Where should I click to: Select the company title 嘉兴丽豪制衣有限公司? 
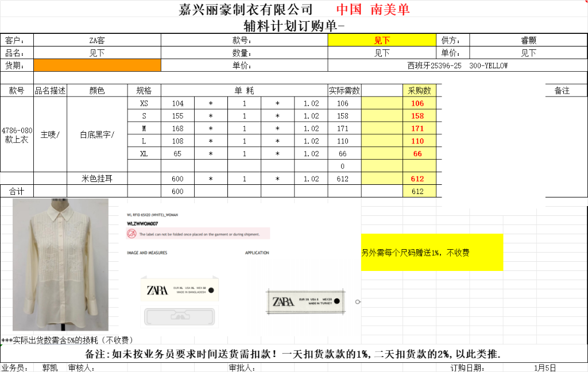point(246,9)
